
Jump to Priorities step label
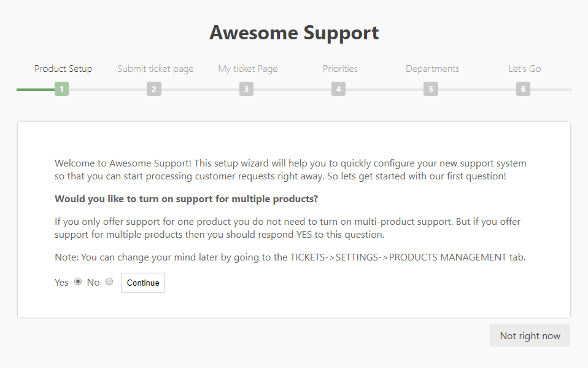pos(340,69)
